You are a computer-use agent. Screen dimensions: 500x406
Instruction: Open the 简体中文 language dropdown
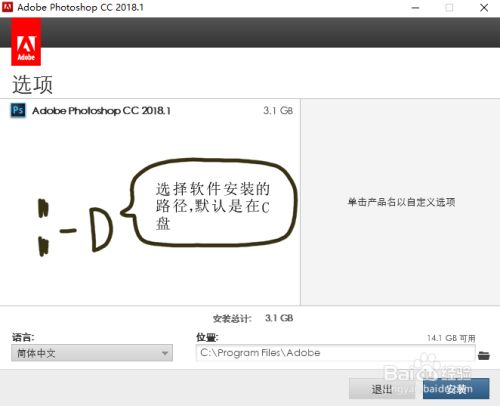point(92,353)
